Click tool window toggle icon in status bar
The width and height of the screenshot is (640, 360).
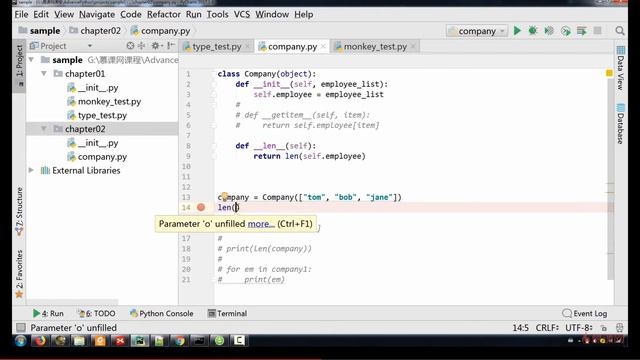pos(20,327)
